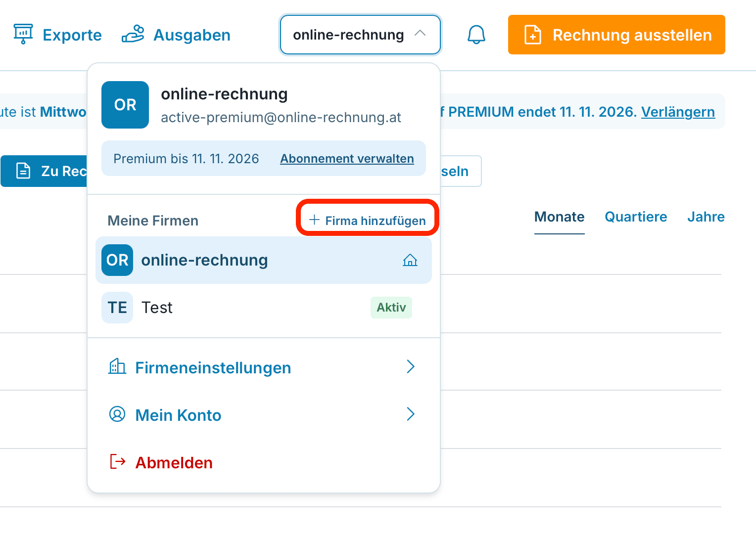This screenshot has width=756, height=539.
Task: Click the building icon beside Firmeneinstellungen
Action: point(117,366)
